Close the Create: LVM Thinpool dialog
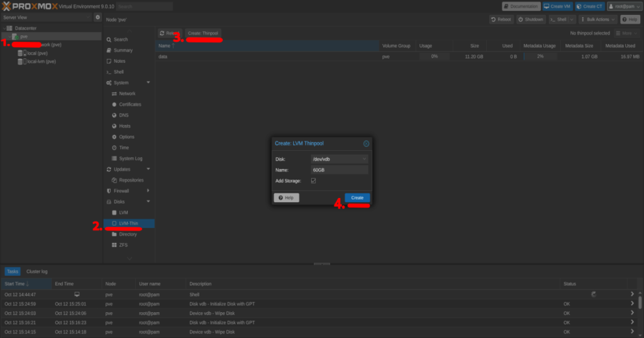 click(366, 143)
